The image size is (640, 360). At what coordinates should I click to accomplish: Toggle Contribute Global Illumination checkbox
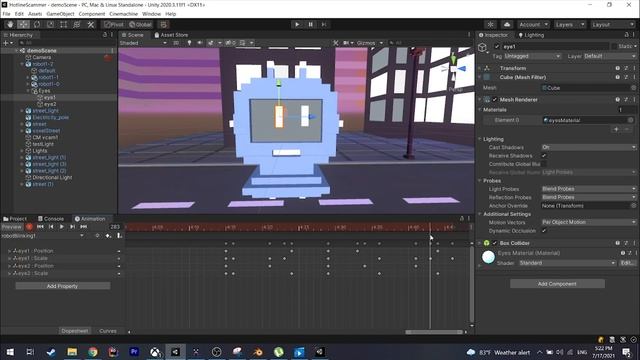(544, 164)
